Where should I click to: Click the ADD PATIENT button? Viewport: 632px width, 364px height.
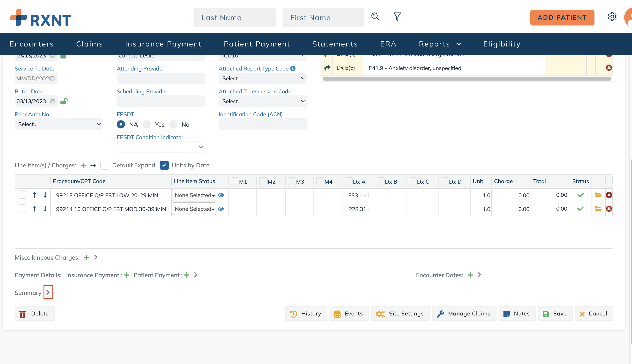(x=562, y=17)
